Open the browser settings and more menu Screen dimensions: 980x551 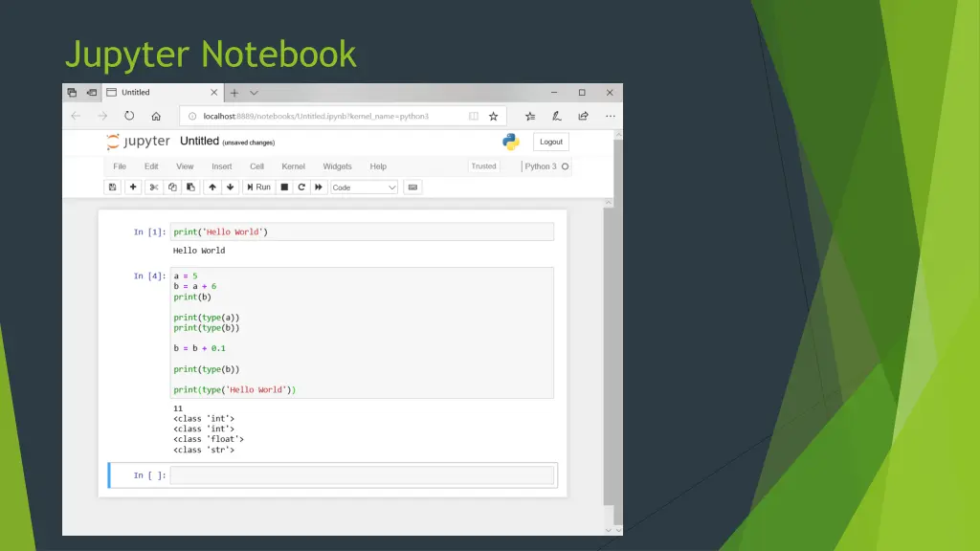click(610, 116)
